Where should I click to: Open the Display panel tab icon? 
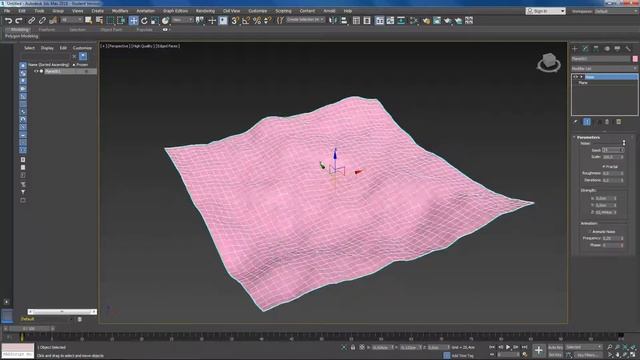click(618, 49)
